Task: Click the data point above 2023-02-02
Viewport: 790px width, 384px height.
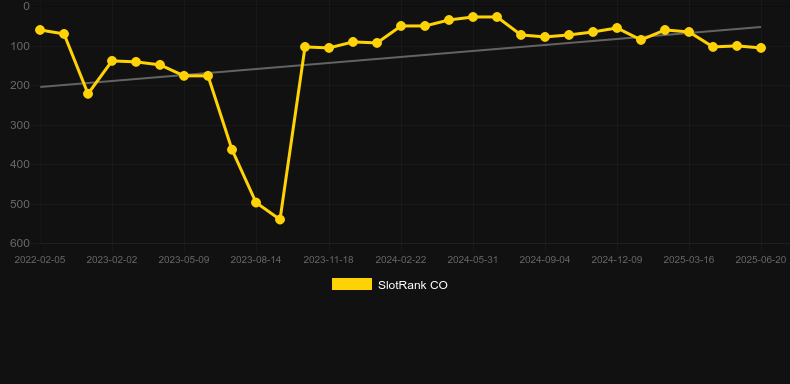Action: tap(112, 61)
